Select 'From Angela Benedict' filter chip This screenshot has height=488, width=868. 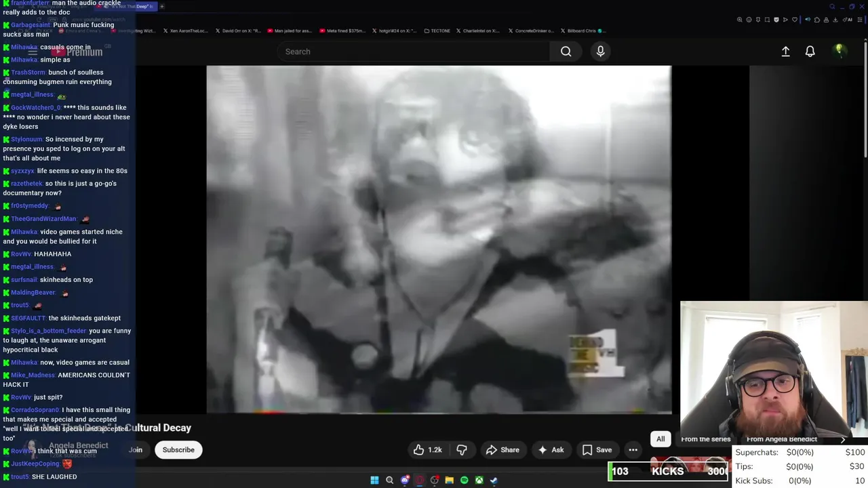click(781, 439)
